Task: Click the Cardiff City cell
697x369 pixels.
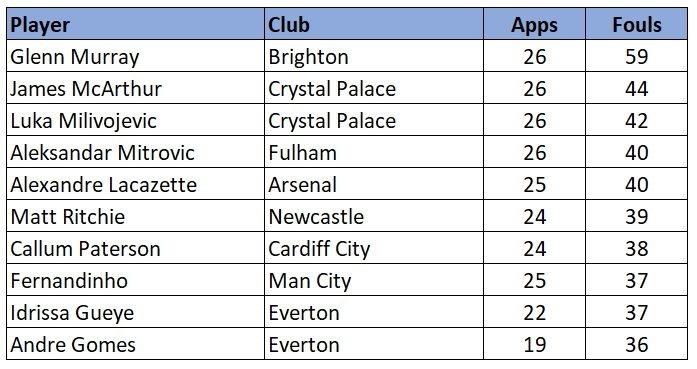Action: tap(374, 248)
